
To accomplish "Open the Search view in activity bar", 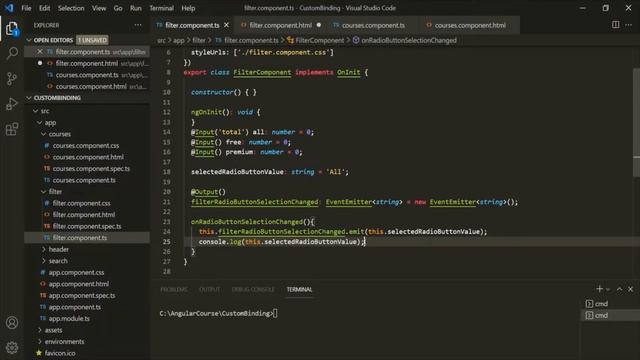I will point(12,53).
